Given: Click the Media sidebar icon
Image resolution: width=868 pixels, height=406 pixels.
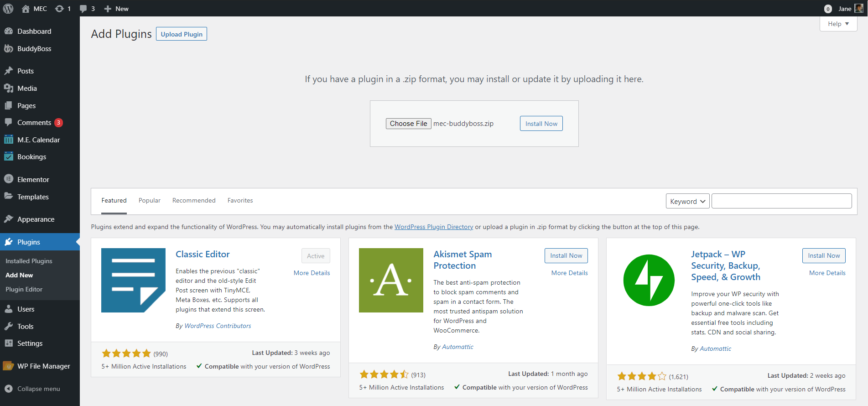Looking at the screenshot, I should click(x=9, y=88).
